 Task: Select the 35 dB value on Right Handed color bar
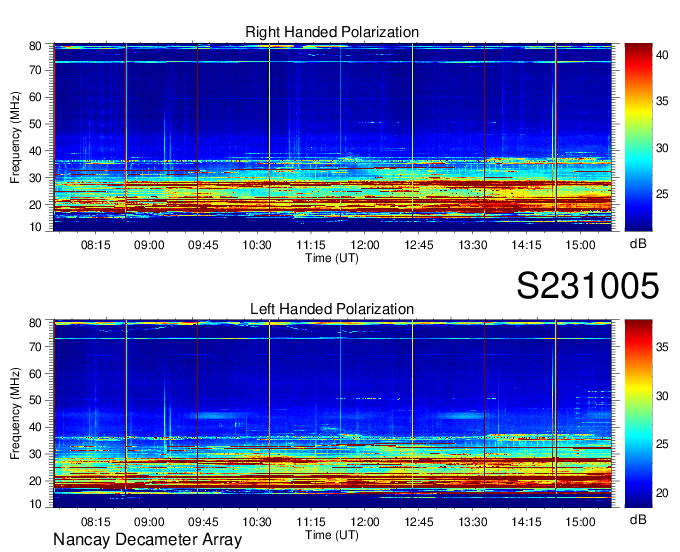[x=662, y=101]
